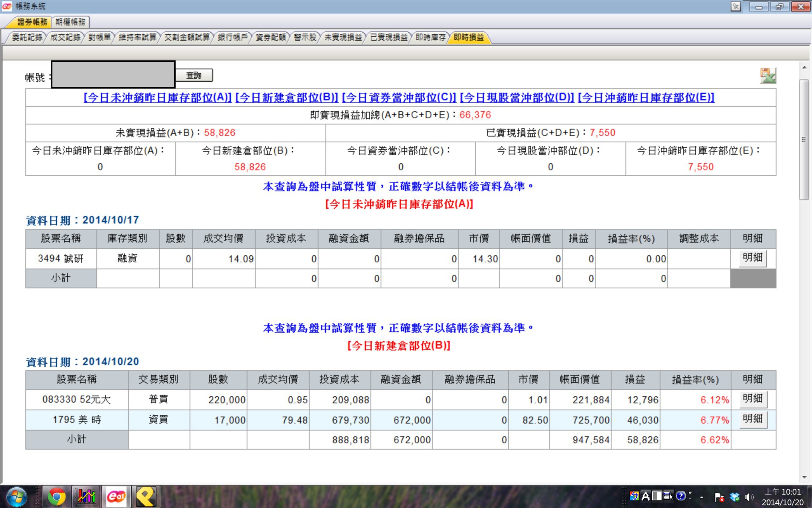Select the 即時損益 tab
812x508 pixels.
(469, 37)
